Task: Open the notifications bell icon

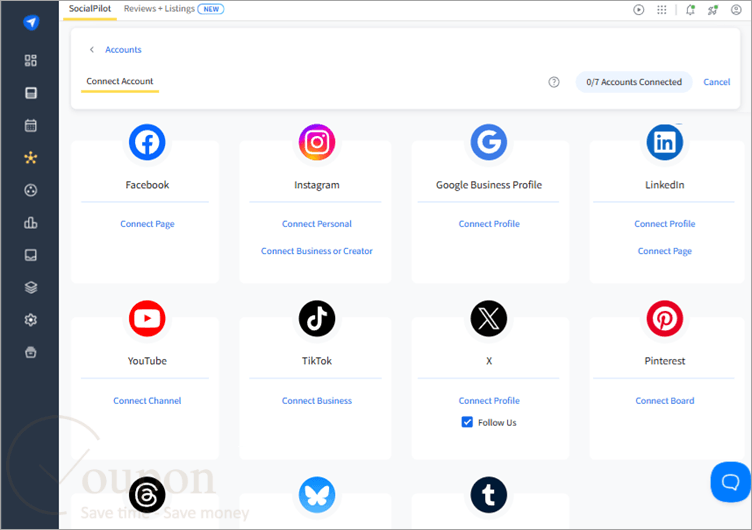Action: (x=690, y=10)
